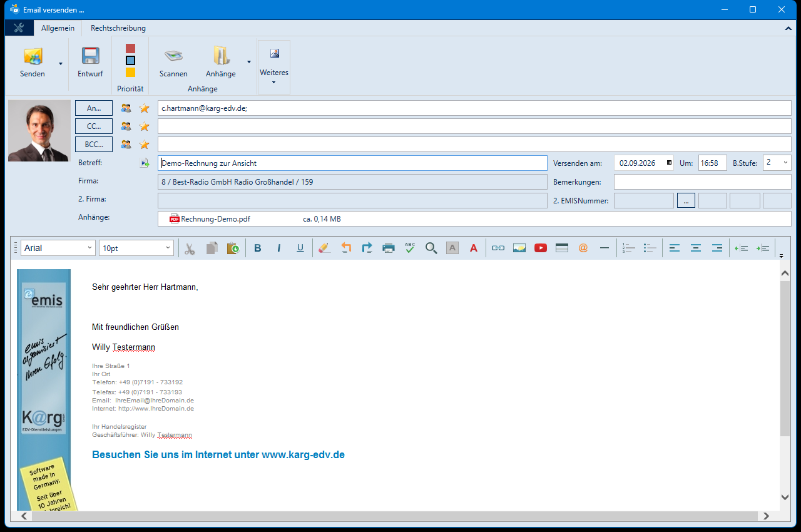This screenshot has height=532, width=801.
Task: Switch to the Rechtschreibung tab
Action: [x=118, y=28]
